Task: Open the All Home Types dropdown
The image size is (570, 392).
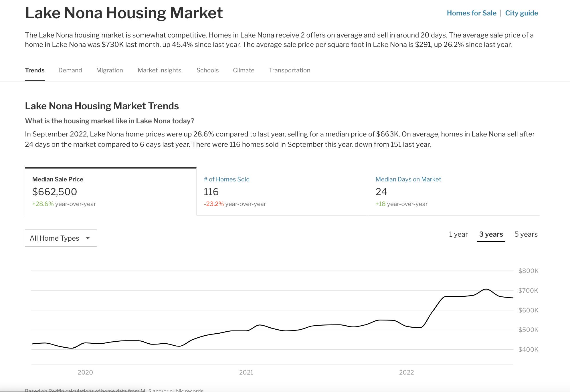Action: 54,238
